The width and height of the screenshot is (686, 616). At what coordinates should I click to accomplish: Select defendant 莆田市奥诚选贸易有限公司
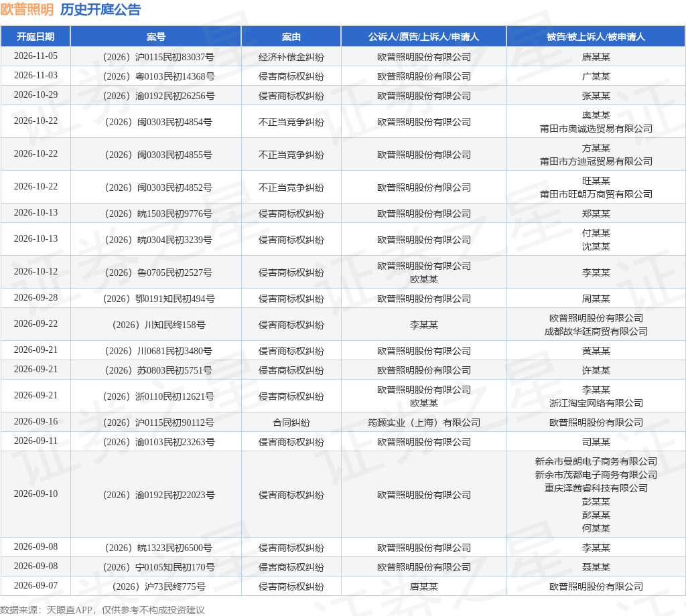(x=596, y=129)
